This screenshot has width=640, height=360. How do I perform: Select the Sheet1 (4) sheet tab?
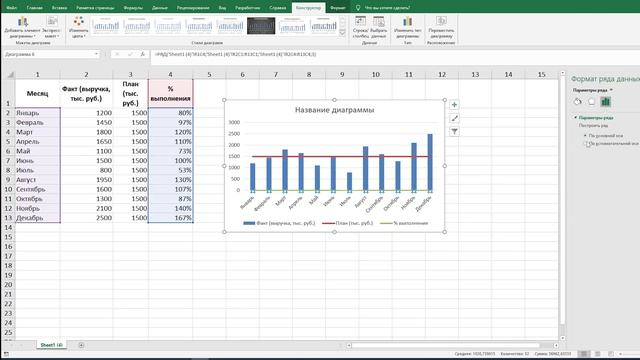pos(51,345)
